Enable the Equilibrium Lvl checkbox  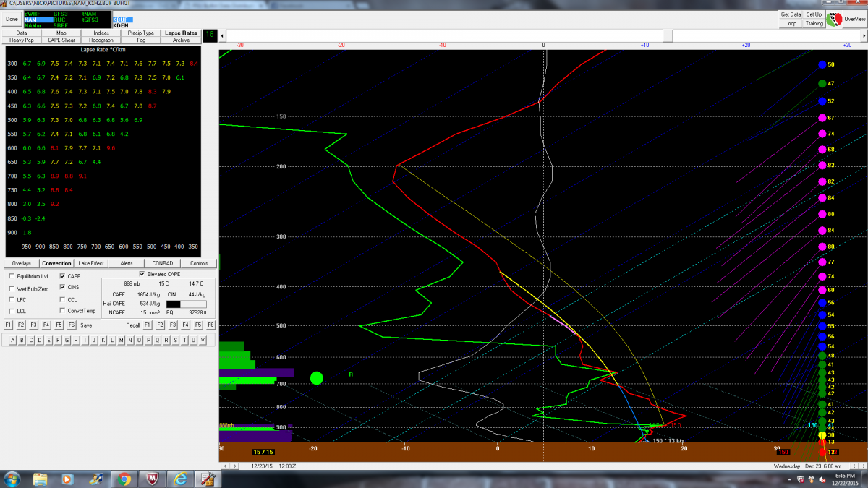pyautogui.click(x=11, y=276)
